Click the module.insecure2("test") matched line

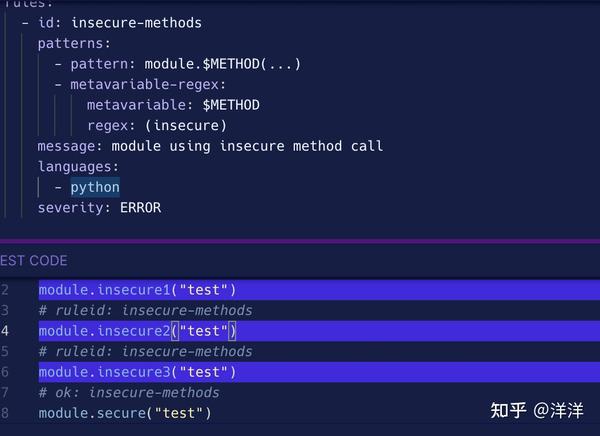coord(137,331)
